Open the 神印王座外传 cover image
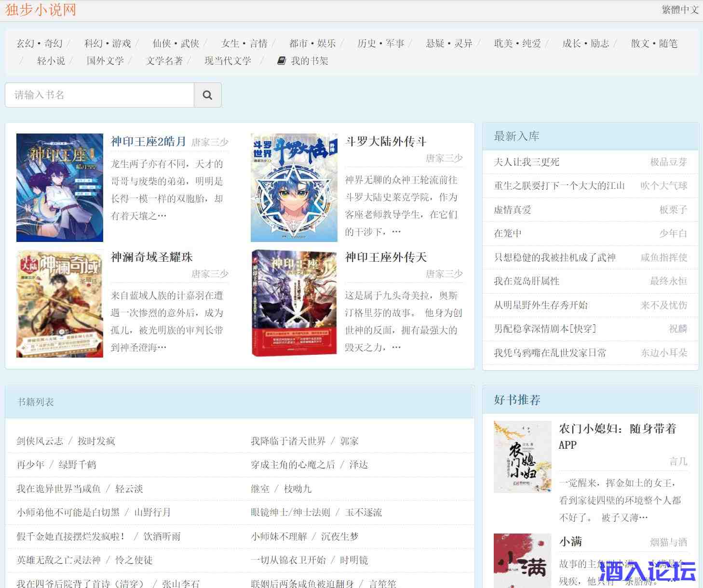The image size is (703, 588). [294, 303]
